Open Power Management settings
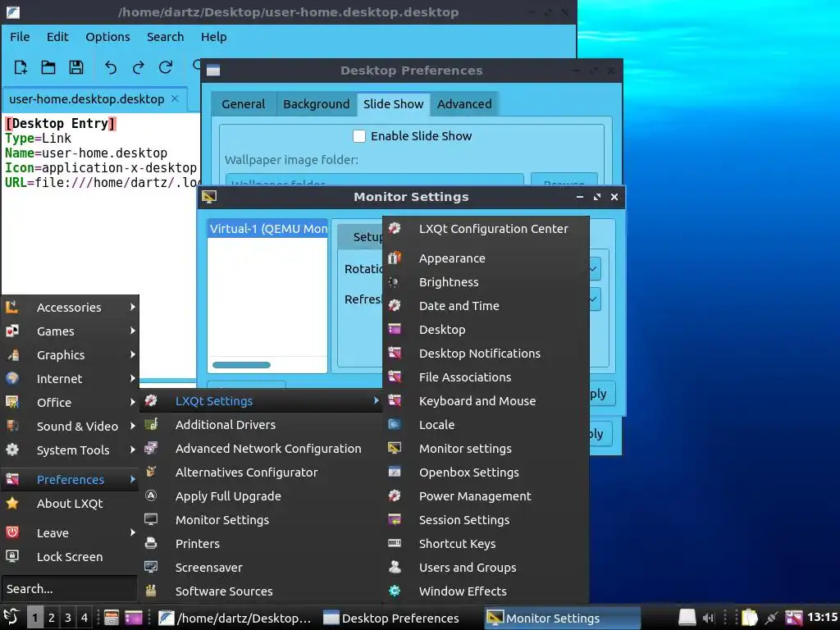The height and width of the screenshot is (630, 840). pyautogui.click(x=486, y=496)
